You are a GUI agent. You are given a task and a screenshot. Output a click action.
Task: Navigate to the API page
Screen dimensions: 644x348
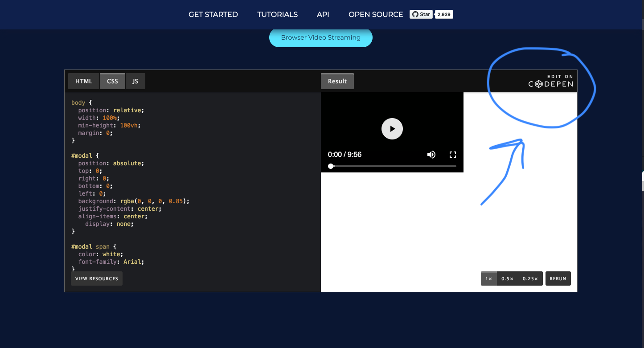(x=323, y=14)
